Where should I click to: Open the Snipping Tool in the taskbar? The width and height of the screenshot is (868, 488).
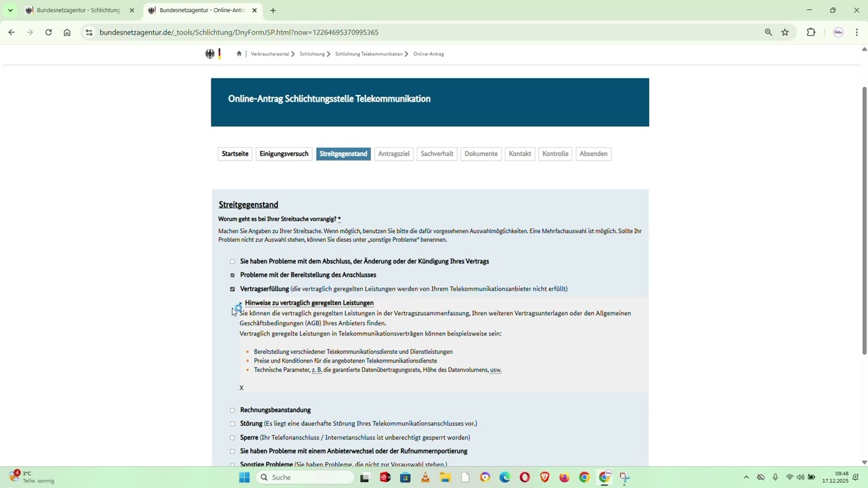[x=625, y=478]
